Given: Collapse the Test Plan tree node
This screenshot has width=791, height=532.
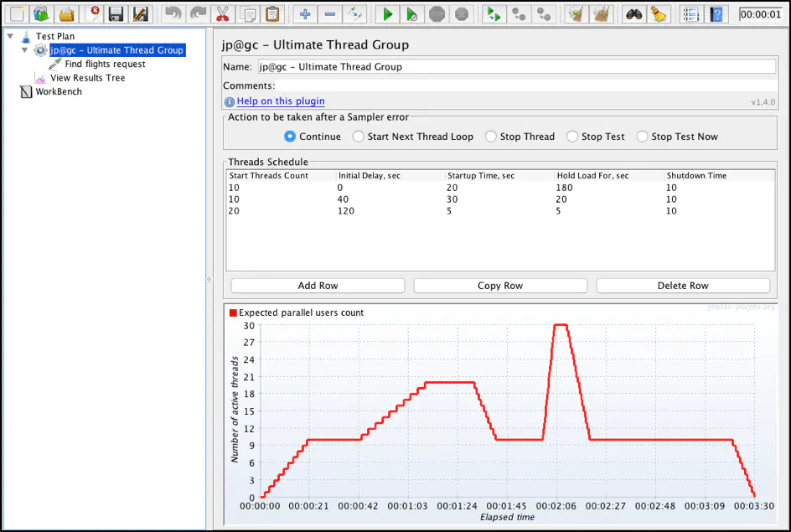Looking at the screenshot, I should [x=10, y=36].
